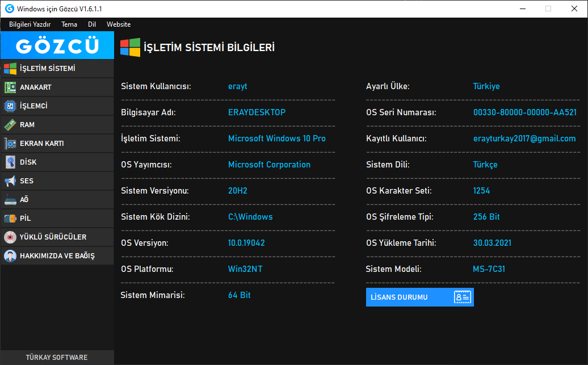Image resolution: width=588 pixels, height=365 pixels.
Task: Open the Dil language menu
Action: (x=92, y=24)
